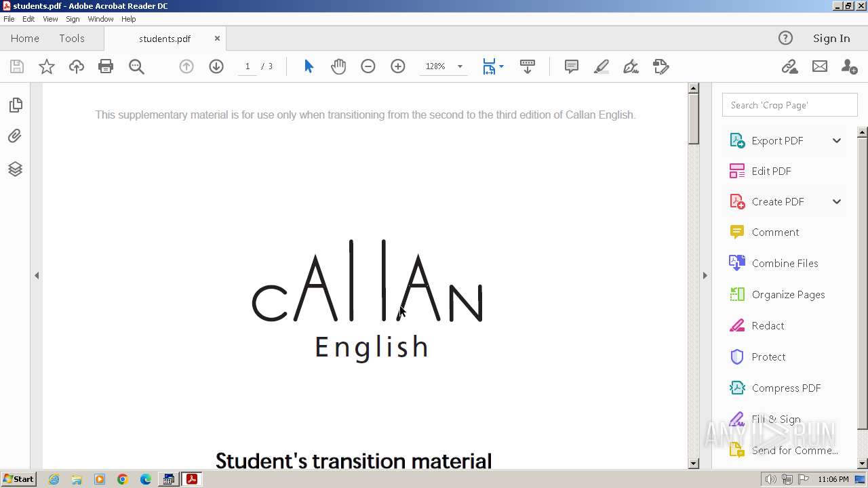Open the View menu
This screenshot has width=868, height=488.
coord(50,19)
